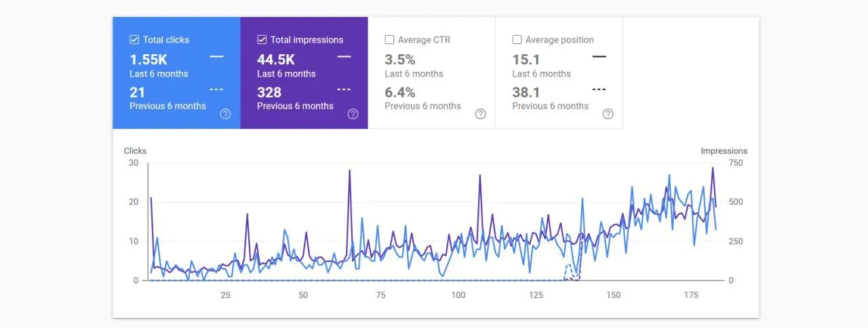The image size is (868, 328).
Task: Click the dashed line legend on Total impressions
Action: [344, 89]
